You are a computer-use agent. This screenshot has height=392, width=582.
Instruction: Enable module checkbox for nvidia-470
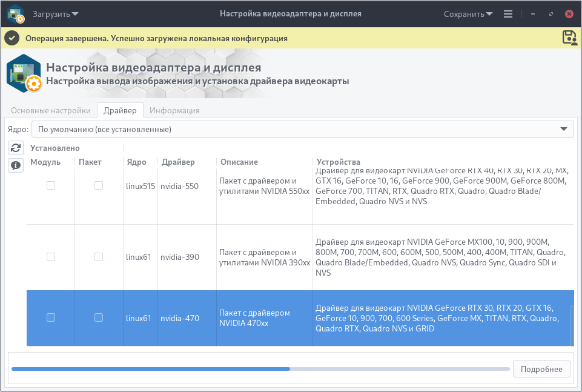(x=51, y=317)
